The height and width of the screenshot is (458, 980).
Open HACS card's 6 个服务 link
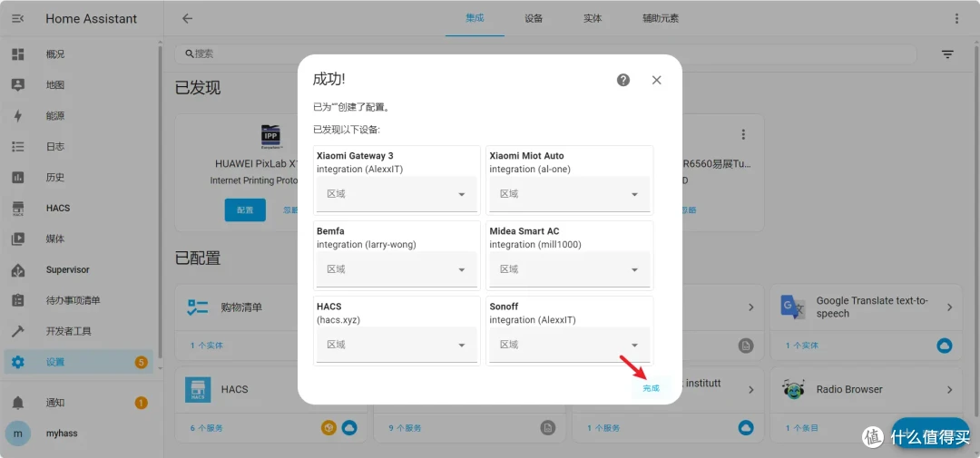point(206,428)
